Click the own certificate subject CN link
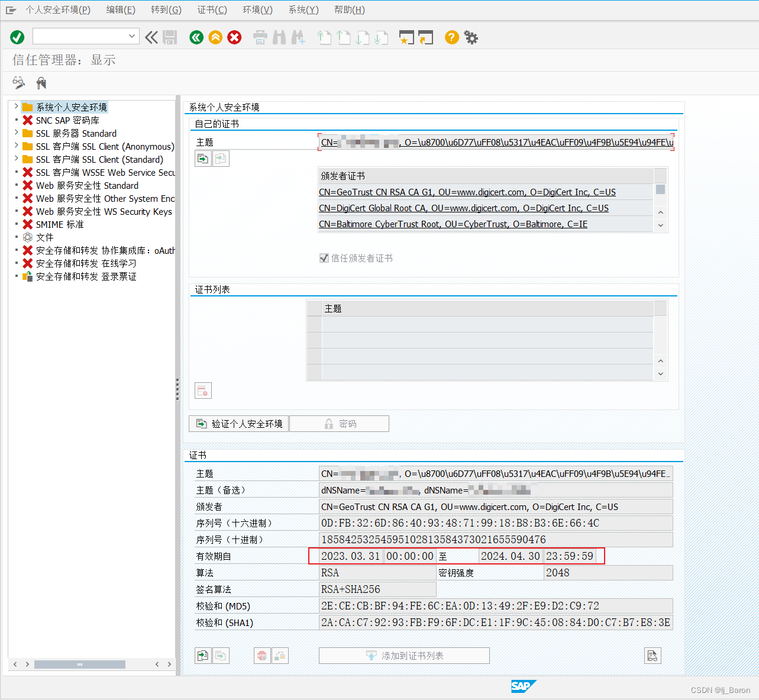Image resolution: width=759 pixels, height=700 pixels. (497, 142)
